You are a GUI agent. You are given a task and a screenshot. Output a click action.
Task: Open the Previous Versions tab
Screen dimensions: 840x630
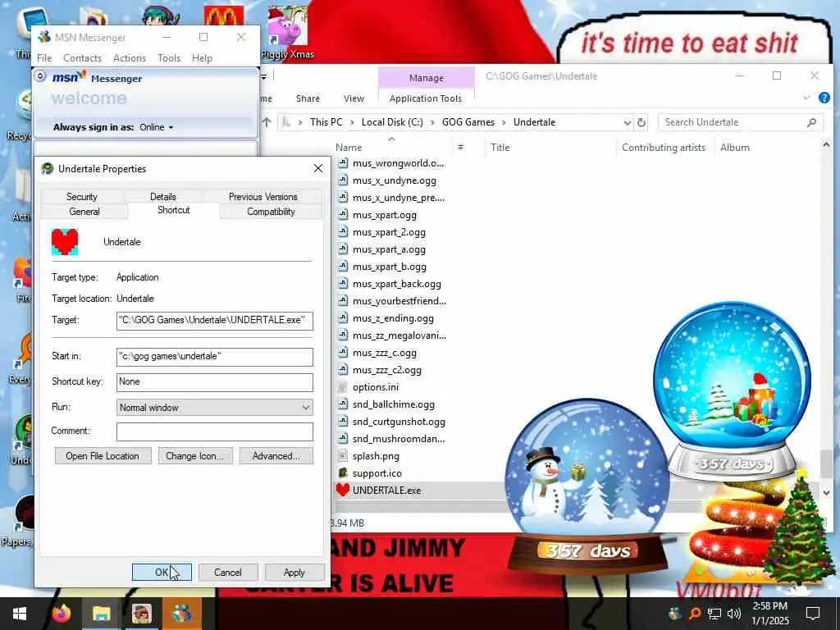263,197
